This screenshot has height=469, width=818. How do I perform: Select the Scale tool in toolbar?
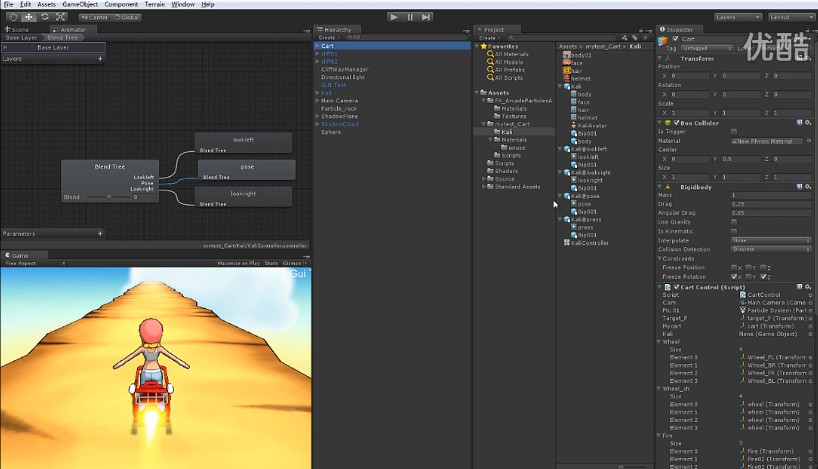coord(61,17)
